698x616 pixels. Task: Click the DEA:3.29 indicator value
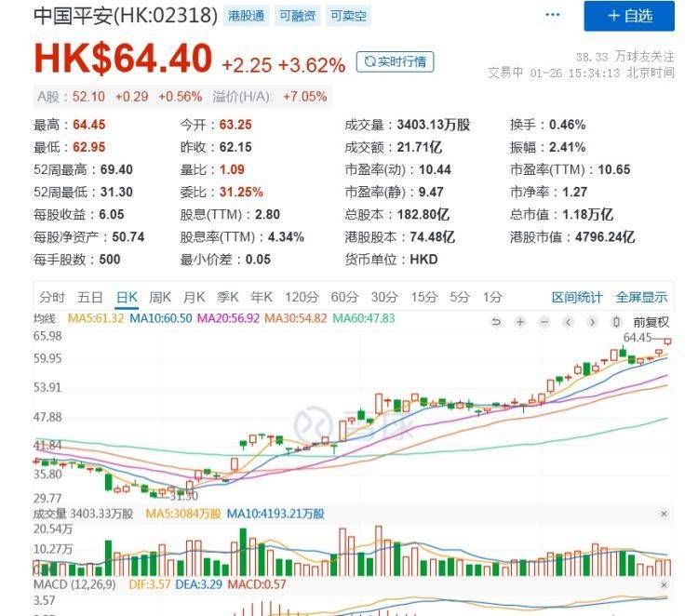coord(198,584)
